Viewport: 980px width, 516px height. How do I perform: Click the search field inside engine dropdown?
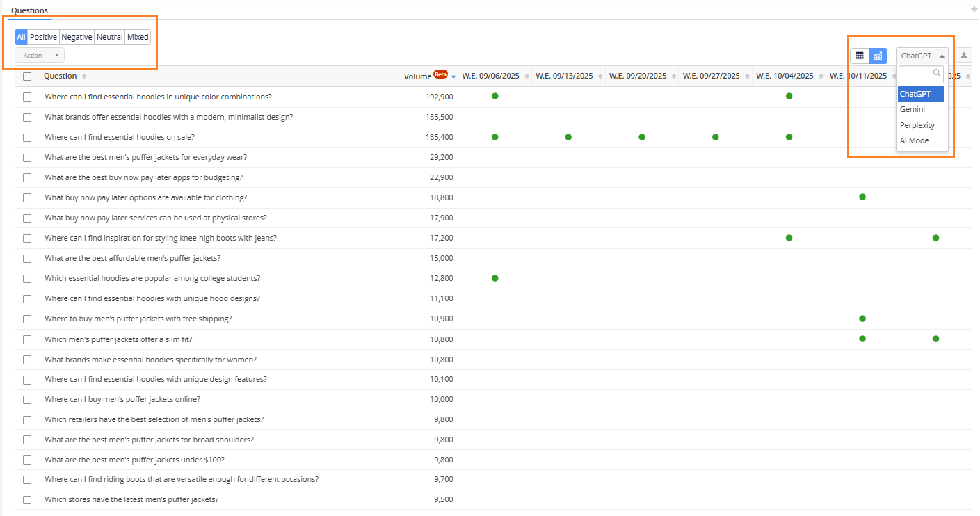point(916,74)
